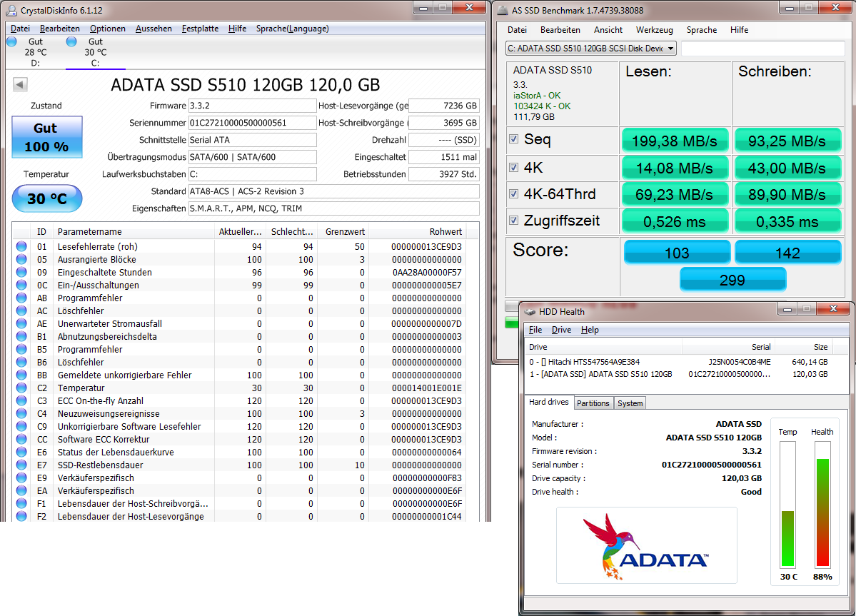Toggle the 4K-64Thrd benchmark checkbox
This screenshot has width=856, height=616.
[514, 193]
